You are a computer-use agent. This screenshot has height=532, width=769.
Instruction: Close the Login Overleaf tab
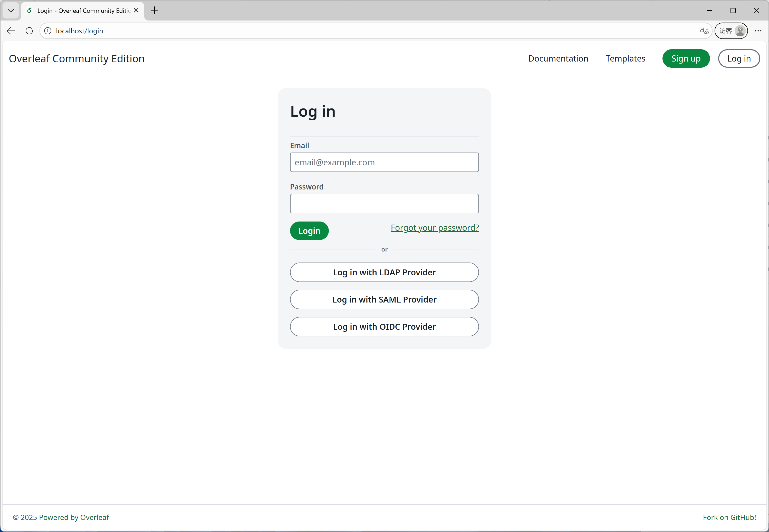tap(136, 10)
